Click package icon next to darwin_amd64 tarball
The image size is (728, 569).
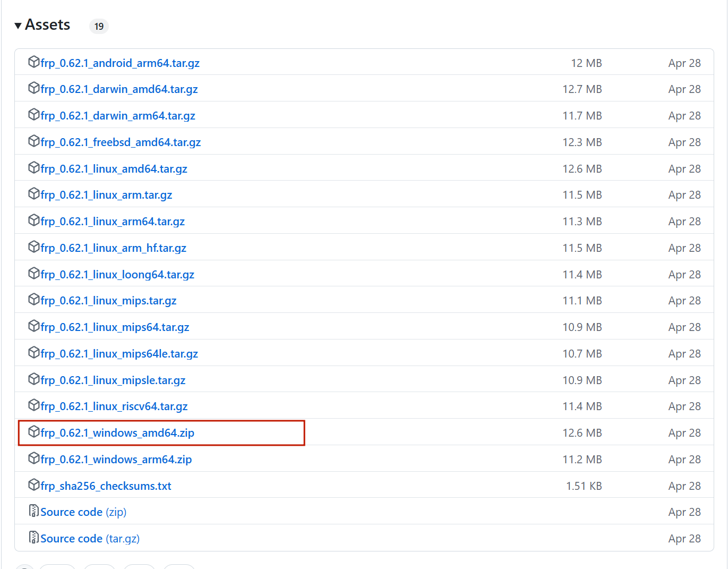point(34,88)
